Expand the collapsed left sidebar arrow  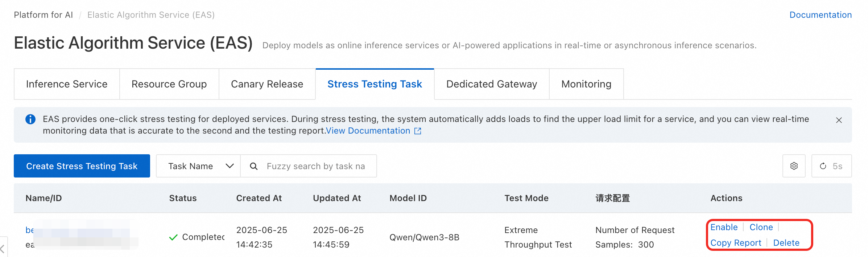[3, 249]
